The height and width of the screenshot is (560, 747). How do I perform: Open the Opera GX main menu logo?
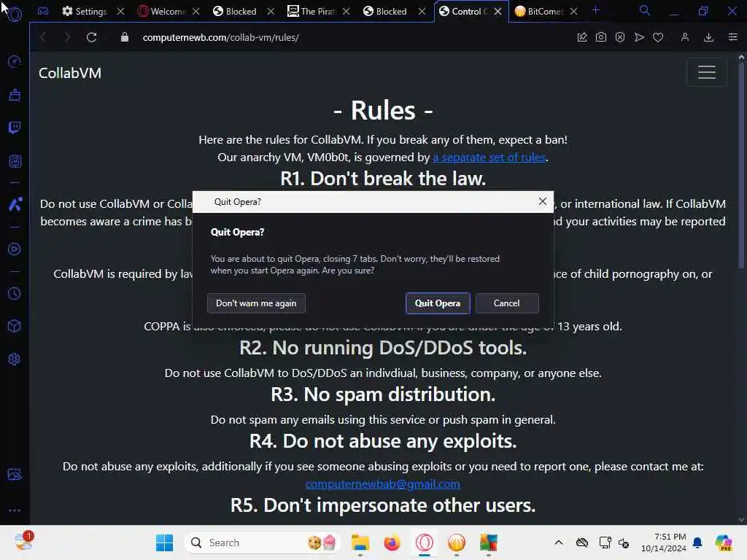pyautogui.click(x=15, y=15)
